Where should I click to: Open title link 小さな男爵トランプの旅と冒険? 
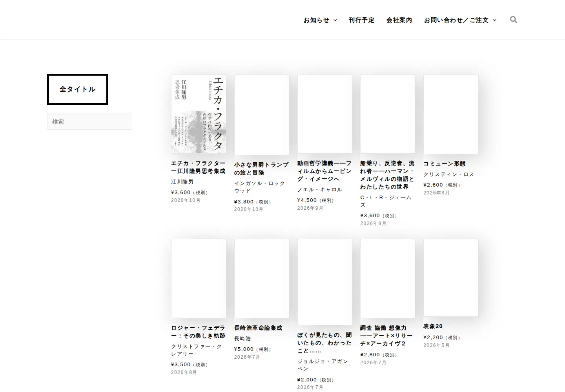[261, 169]
